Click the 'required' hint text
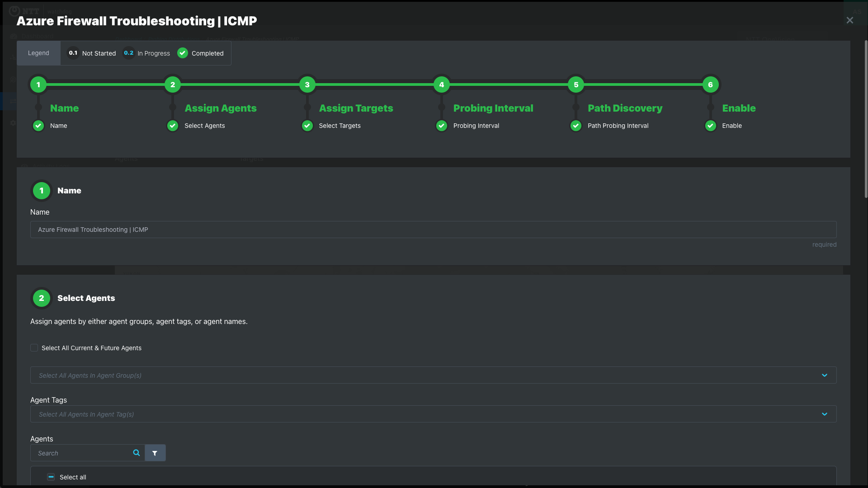 coord(824,244)
